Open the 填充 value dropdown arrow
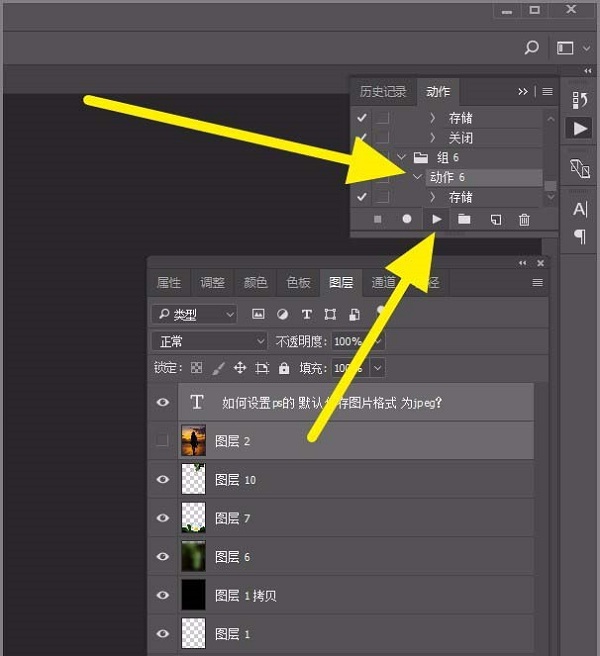 coord(377,368)
